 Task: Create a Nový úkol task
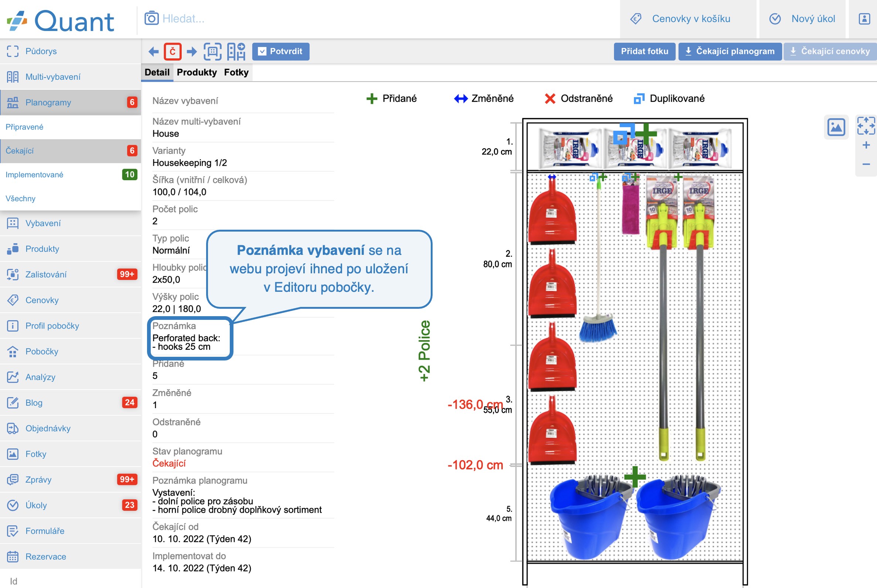812,19
